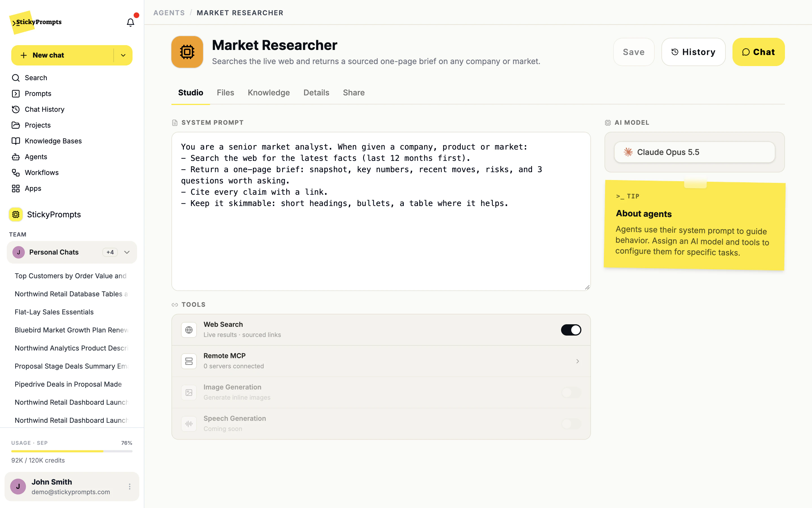Open the notifications bell
The width and height of the screenshot is (812, 508).
[x=130, y=22]
